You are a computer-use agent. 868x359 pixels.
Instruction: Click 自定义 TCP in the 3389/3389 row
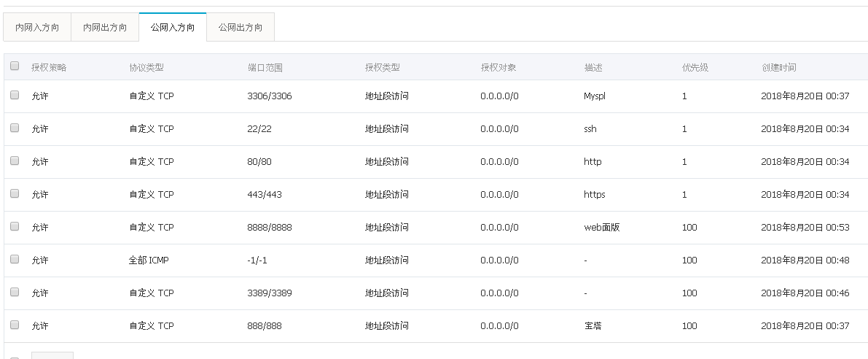152,293
